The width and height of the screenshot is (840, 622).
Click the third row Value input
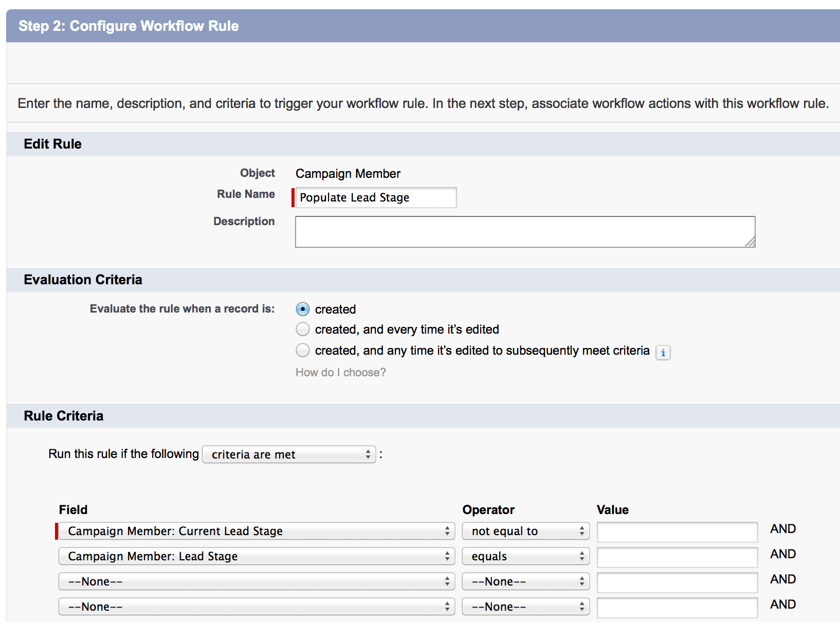pos(677,582)
